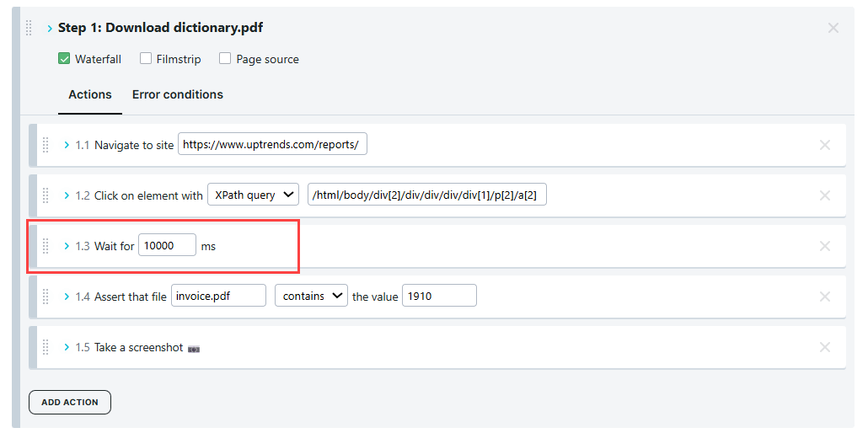This screenshot has height=433, width=868.
Task: Enable the Filmstrip checkbox
Action: click(x=146, y=59)
